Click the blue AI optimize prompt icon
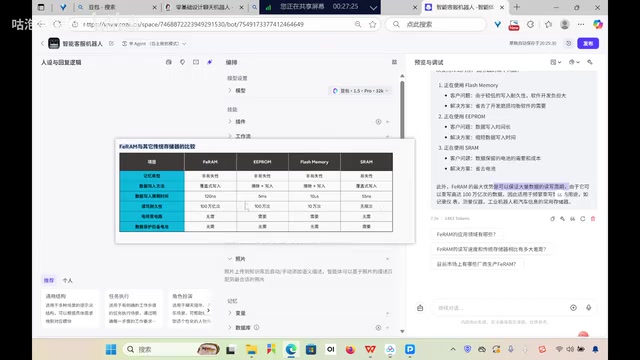The height and width of the screenshot is (360, 640). 209,62
